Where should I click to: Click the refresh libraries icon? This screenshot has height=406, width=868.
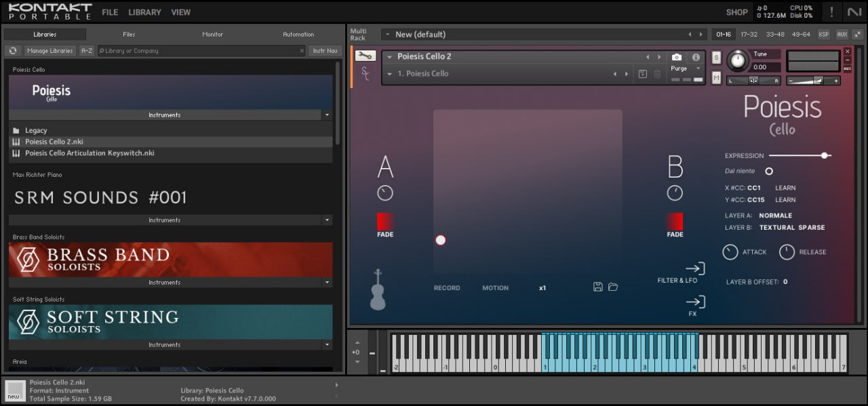[x=12, y=51]
